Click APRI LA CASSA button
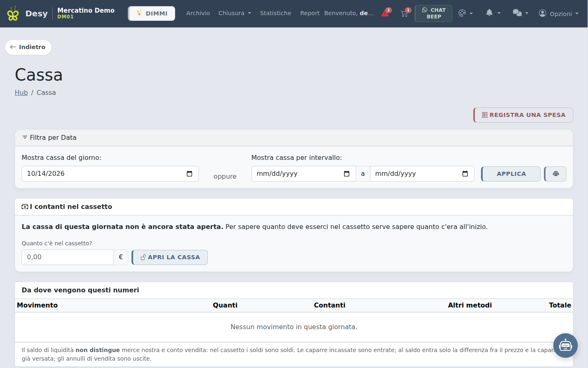Screen dimensions: 588x368 point(170,257)
